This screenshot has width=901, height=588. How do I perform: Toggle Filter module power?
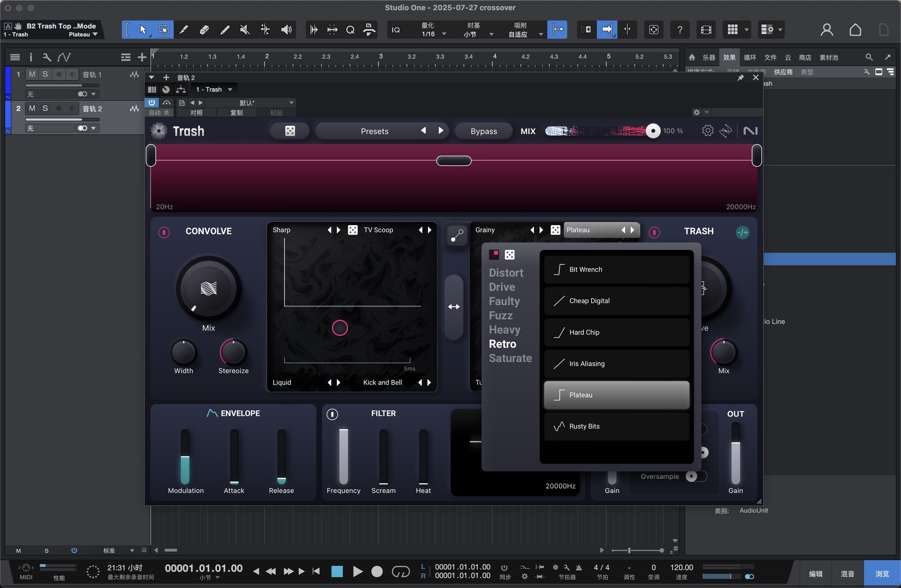(x=332, y=414)
